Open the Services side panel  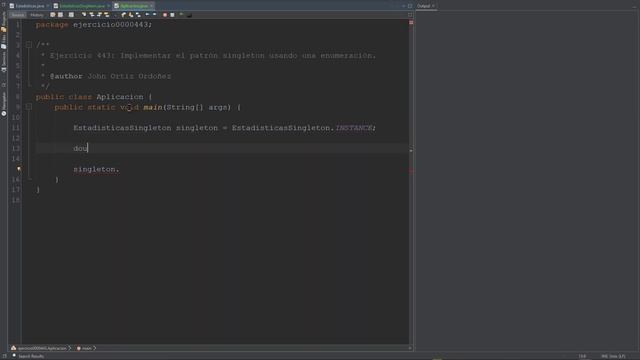(4, 62)
